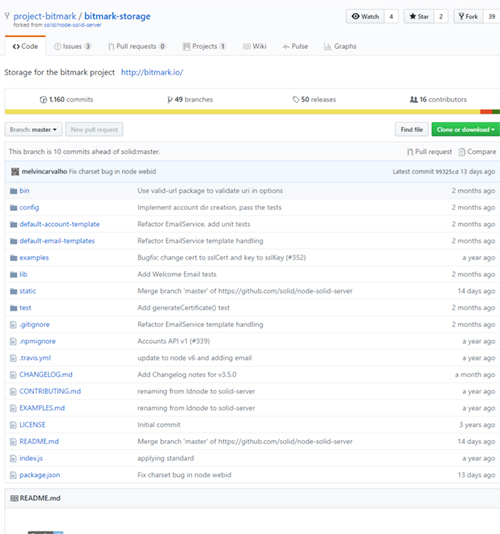Screen dimensions: 500x534
Task: Click the test folder icon
Action: coord(14,308)
